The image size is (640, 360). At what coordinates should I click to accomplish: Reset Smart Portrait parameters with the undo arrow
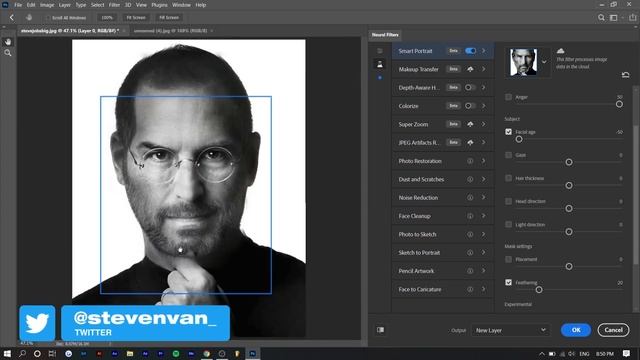click(625, 75)
